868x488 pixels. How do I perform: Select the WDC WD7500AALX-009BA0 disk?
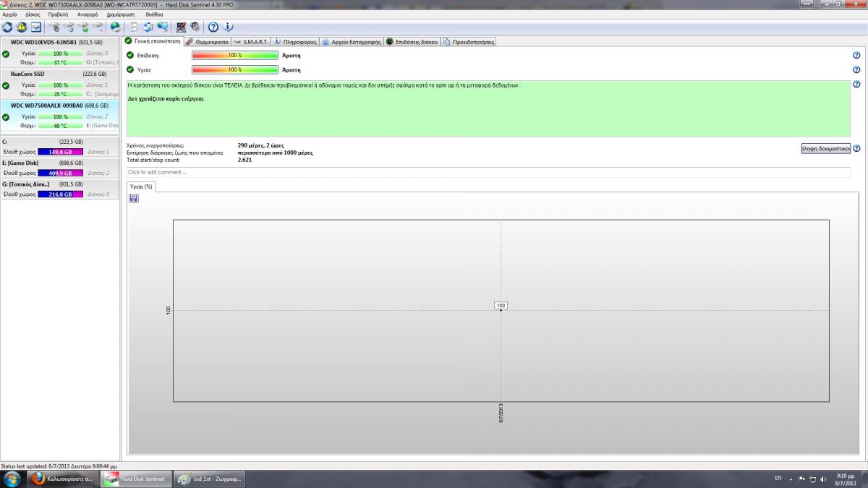point(60,116)
